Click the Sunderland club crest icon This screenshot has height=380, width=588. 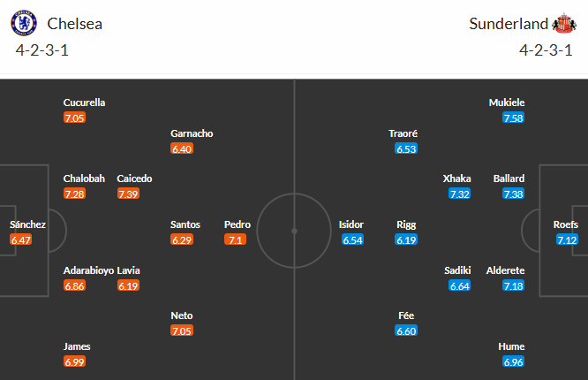562,23
